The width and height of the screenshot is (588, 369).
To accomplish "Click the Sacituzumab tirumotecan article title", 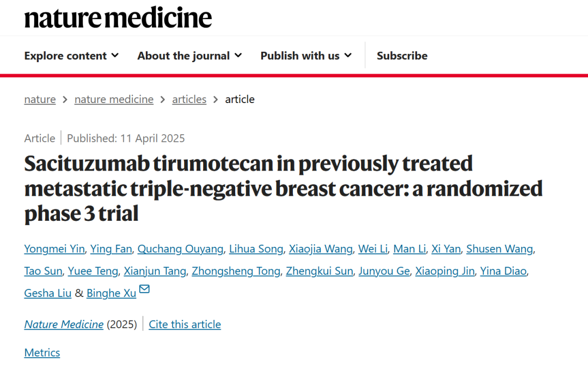I will click(x=283, y=188).
